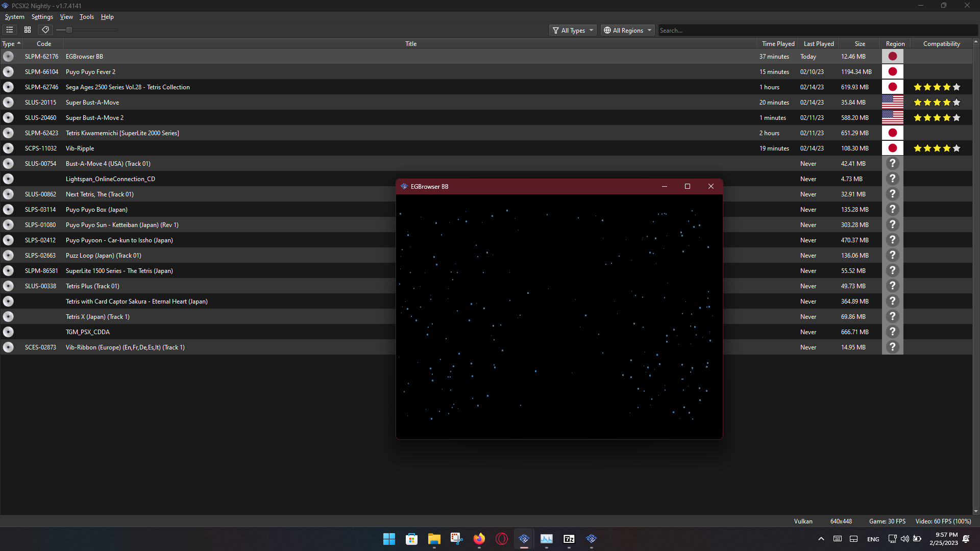Click the ENG language indicator
The width and height of the screenshot is (980, 551).
click(873, 539)
